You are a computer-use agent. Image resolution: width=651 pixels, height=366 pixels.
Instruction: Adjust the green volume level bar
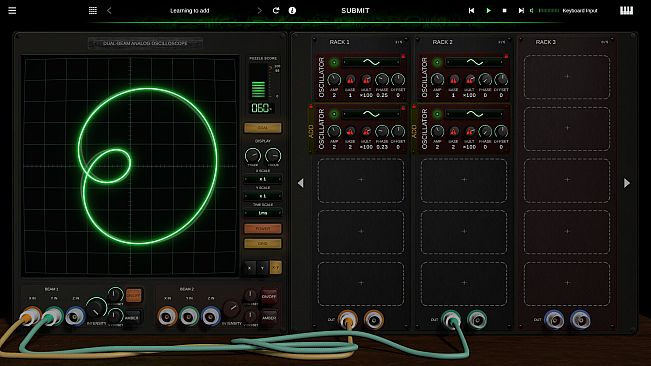coord(548,10)
